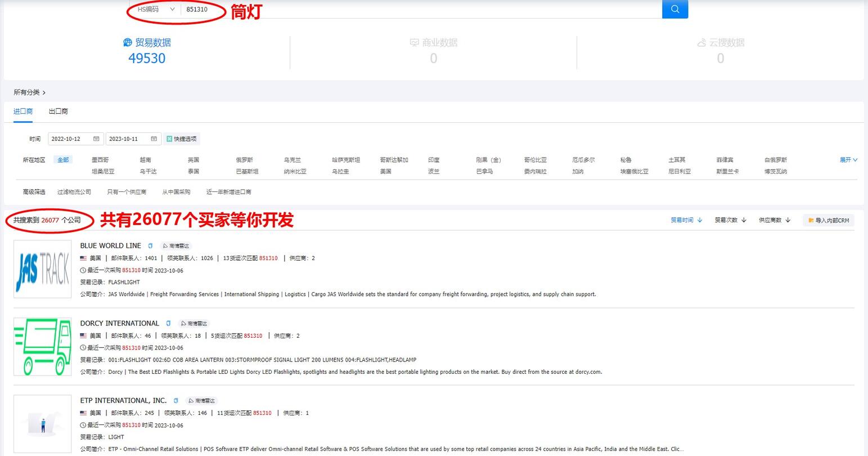Open ETP INTERNATIONAL placeholder logo thumbnail

point(43,424)
